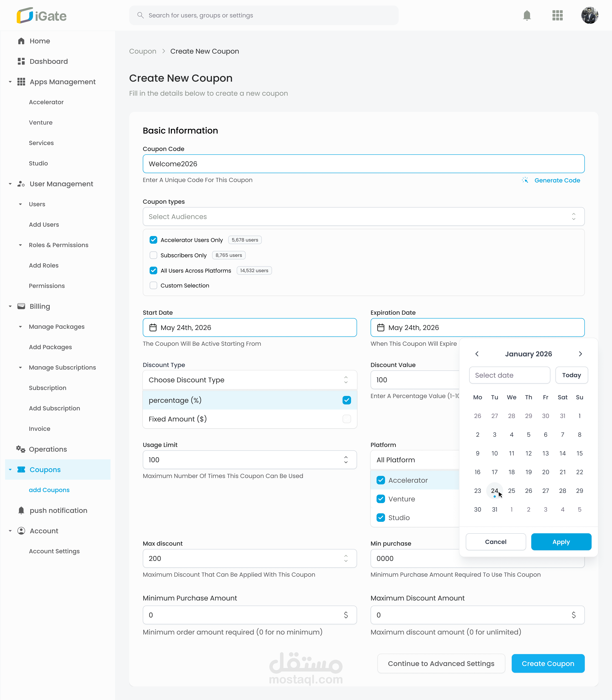612x700 pixels.
Task: Enable the Custom Selection checkbox
Action: click(153, 285)
